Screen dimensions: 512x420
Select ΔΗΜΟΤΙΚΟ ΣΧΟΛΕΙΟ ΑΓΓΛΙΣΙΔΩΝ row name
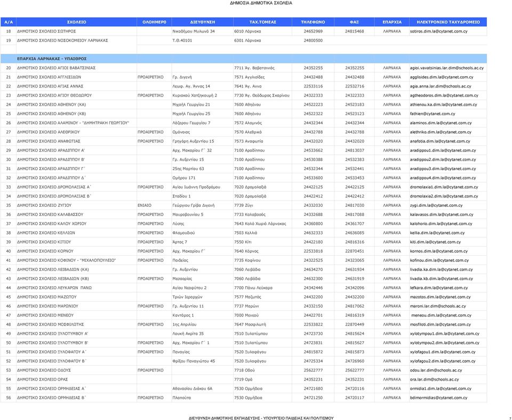[x=49, y=77]
